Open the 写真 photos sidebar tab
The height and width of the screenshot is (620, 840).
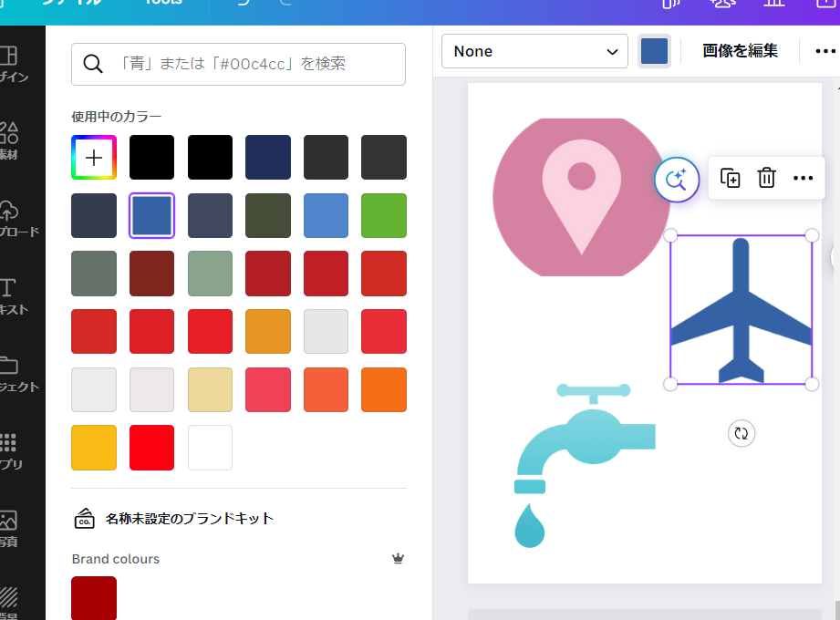point(11,529)
